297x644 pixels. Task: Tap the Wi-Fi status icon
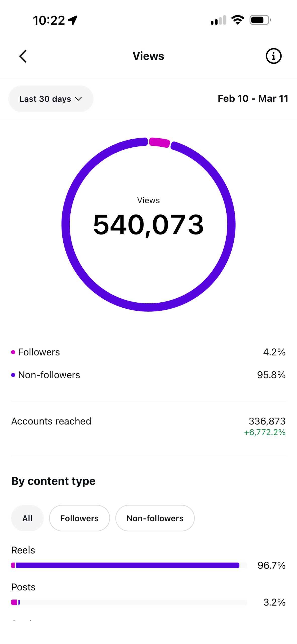click(238, 20)
